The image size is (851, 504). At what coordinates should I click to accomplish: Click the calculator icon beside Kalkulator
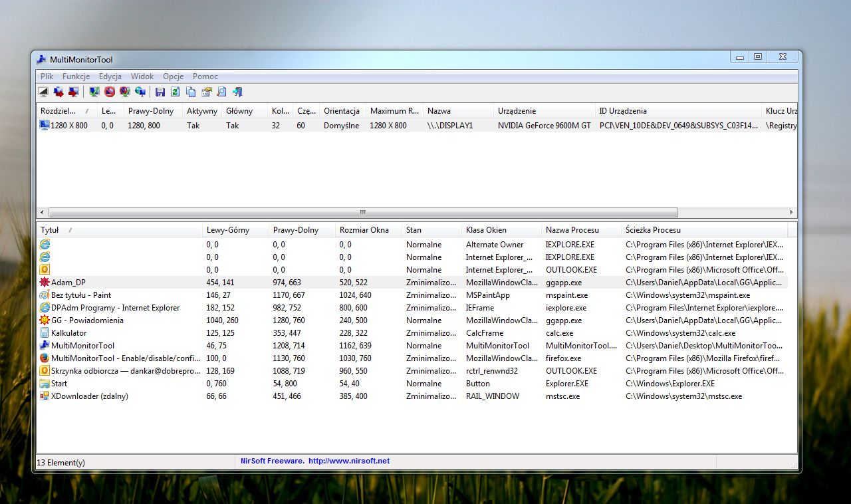tap(45, 332)
